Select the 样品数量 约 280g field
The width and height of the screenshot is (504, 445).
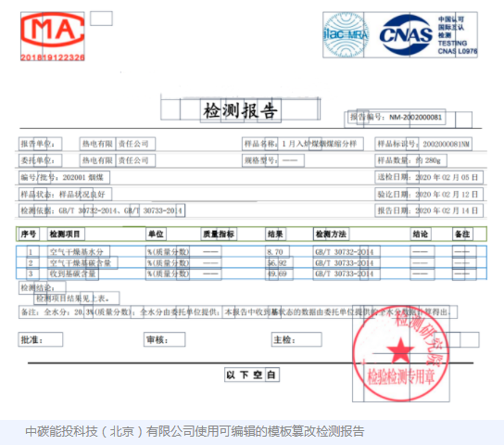(410, 160)
